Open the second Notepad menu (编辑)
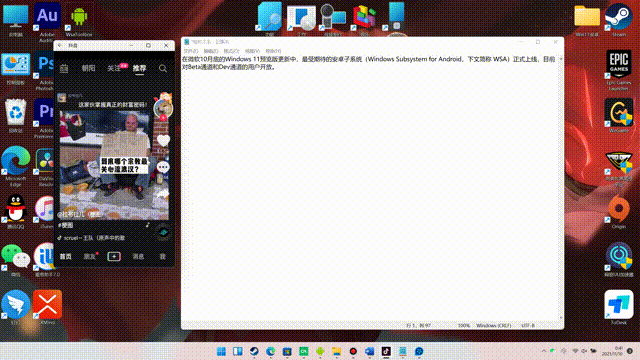This screenshot has width=640, height=360. click(x=211, y=51)
